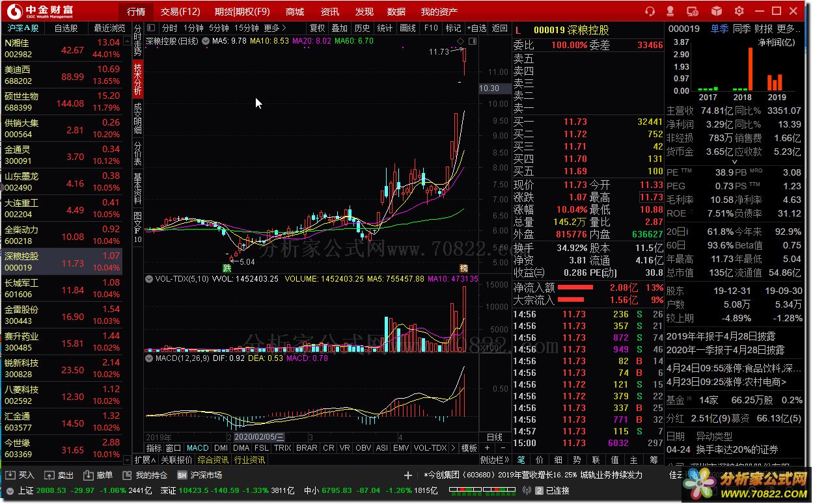This screenshot has height=504, width=813.
Task: Open the customer service headset icon
Action: [650, 11]
